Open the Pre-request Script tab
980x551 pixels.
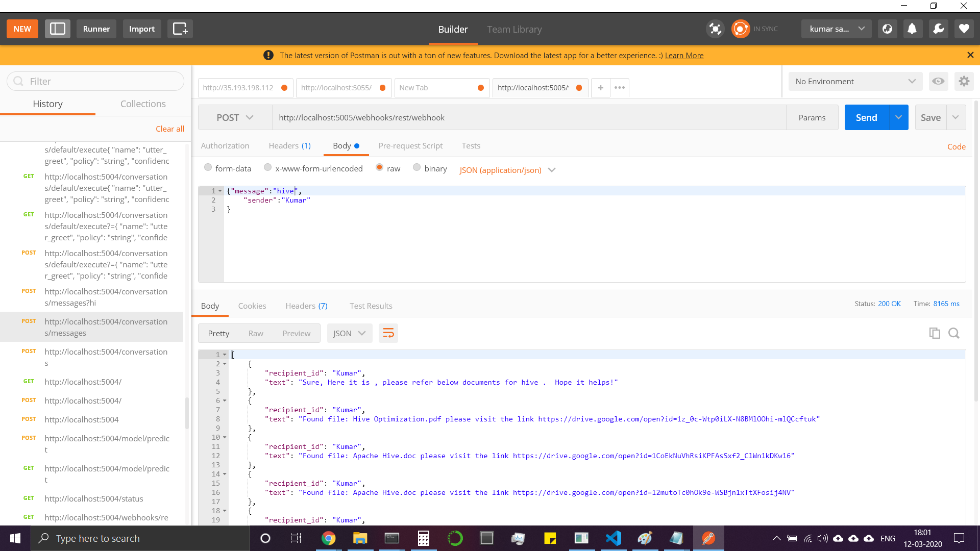[410, 145]
